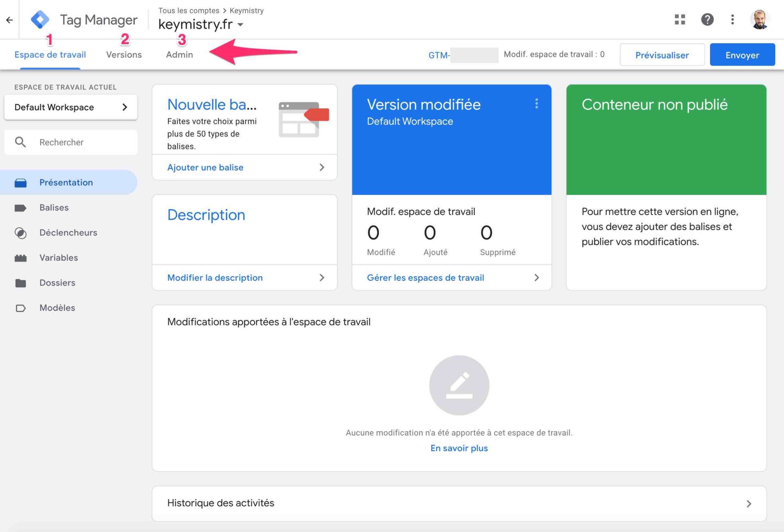
Task: Open the help question mark icon
Action: [x=708, y=19]
